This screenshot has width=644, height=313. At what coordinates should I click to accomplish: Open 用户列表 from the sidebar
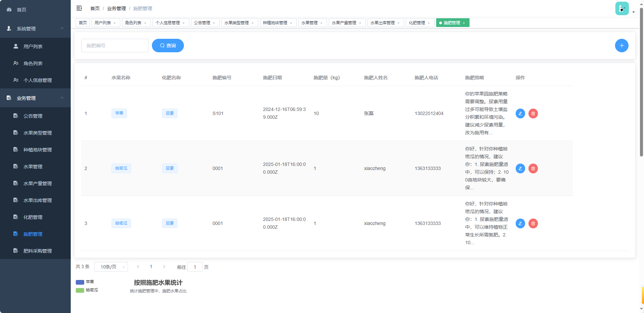[33, 46]
